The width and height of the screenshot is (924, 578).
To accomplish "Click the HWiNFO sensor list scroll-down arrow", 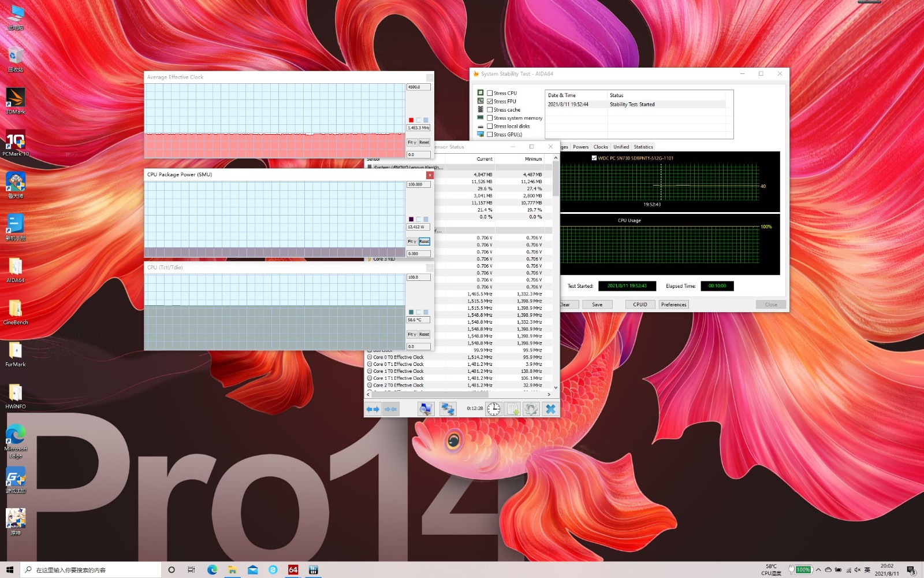I will [x=556, y=387].
